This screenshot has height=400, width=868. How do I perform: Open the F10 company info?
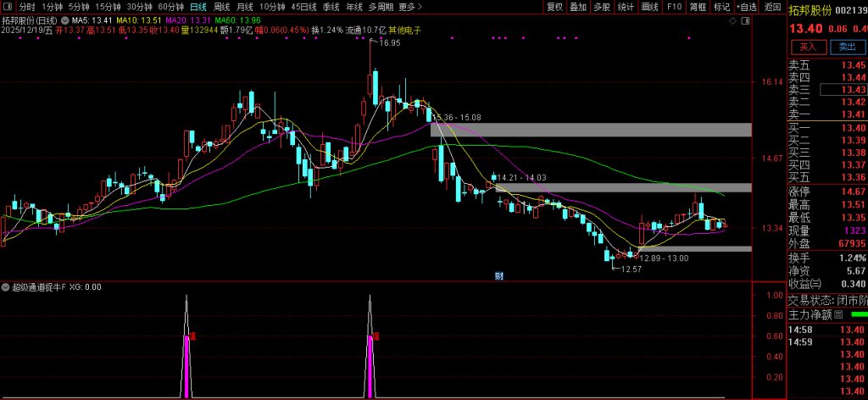pyautogui.click(x=674, y=7)
